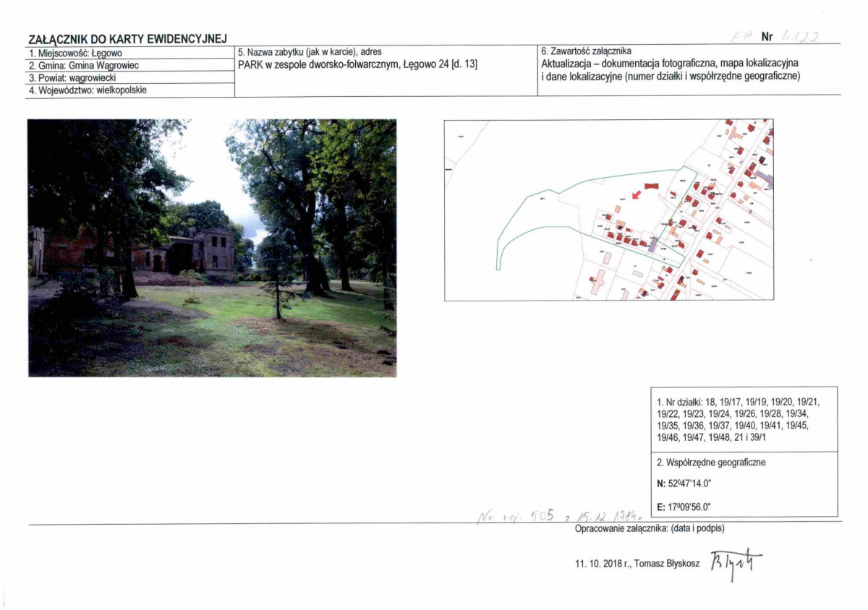Click the title ZAŁĄCZNIK DO KARTY EWIDENCYJNEJ

(x=127, y=38)
